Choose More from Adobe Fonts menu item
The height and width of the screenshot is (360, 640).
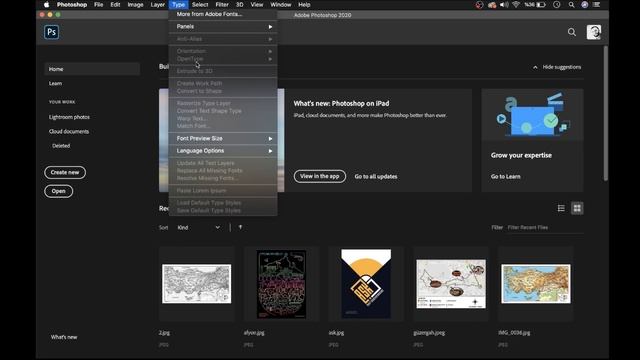click(x=223, y=14)
